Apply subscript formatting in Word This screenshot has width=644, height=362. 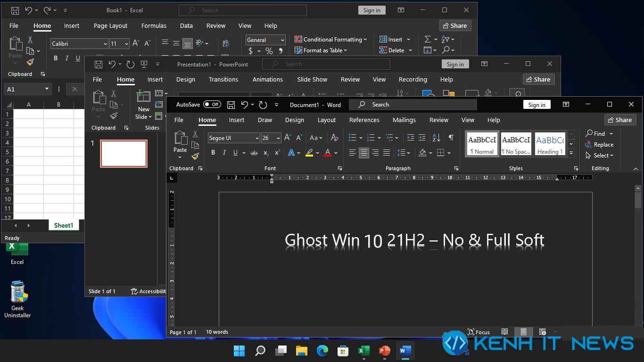(266, 153)
